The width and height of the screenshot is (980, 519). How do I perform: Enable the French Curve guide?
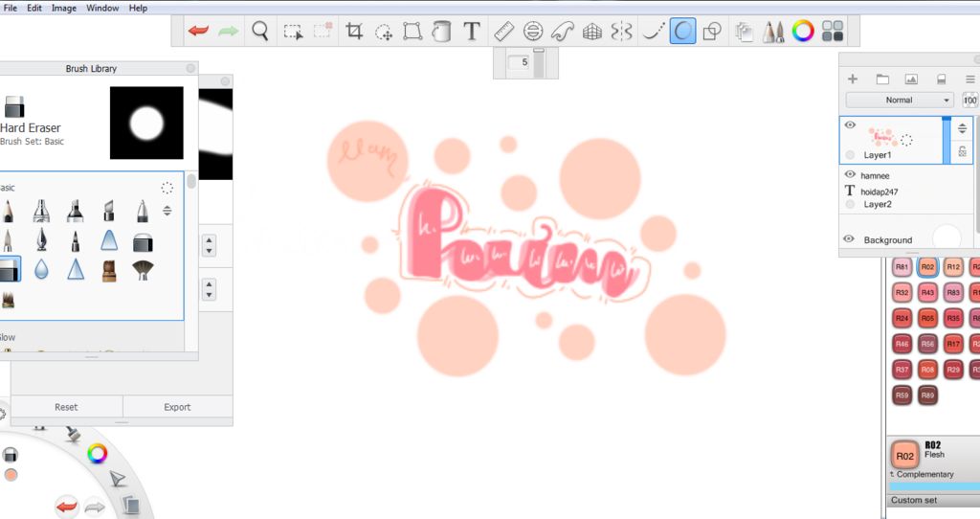pos(563,31)
